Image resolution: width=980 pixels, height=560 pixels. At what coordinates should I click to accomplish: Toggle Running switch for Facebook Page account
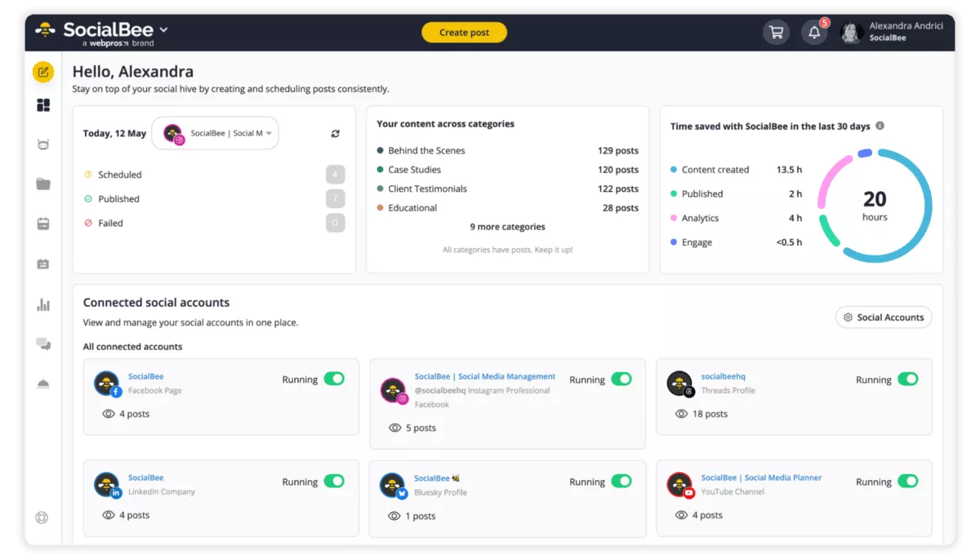[x=334, y=379]
